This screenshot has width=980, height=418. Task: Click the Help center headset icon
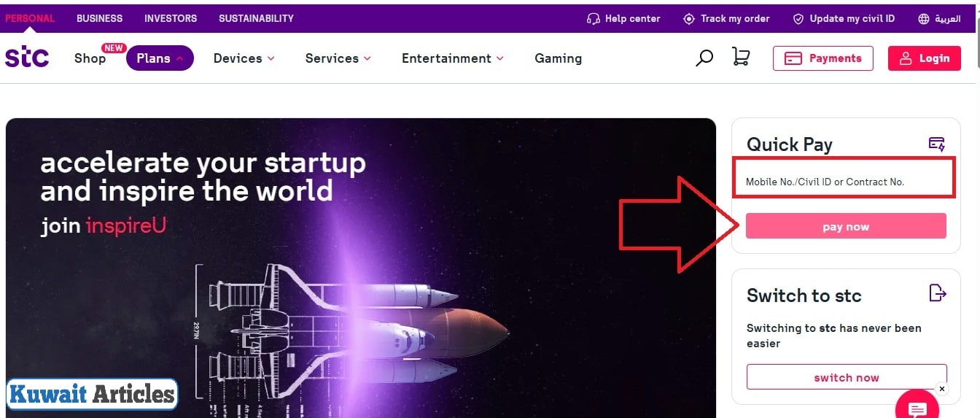click(594, 19)
